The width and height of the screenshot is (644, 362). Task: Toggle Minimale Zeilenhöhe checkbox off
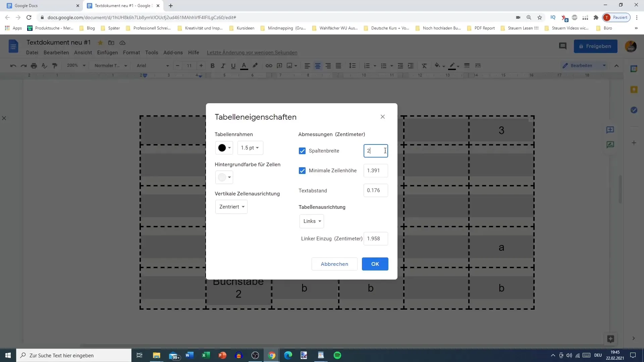tap(302, 171)
